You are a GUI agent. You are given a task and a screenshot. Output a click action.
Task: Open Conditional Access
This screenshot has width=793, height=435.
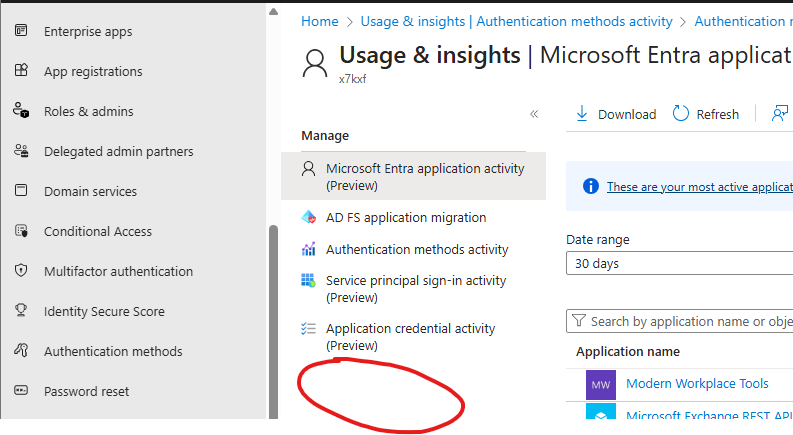click(98, 231)
